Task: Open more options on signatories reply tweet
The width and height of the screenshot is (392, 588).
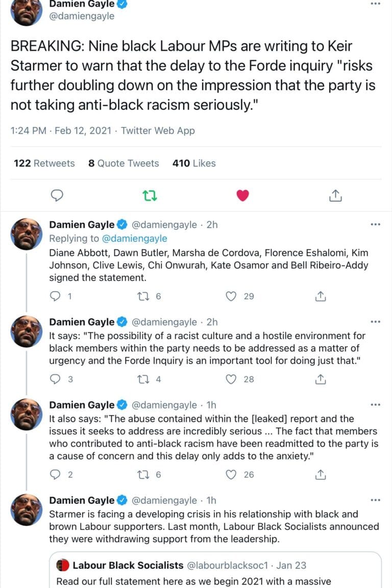Action: point(375,224)
